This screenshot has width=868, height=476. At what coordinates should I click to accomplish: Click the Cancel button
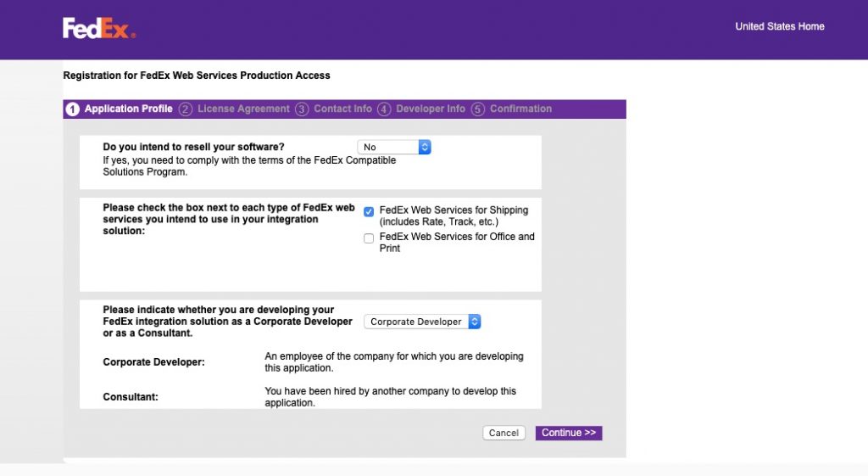tap(504, 433)
